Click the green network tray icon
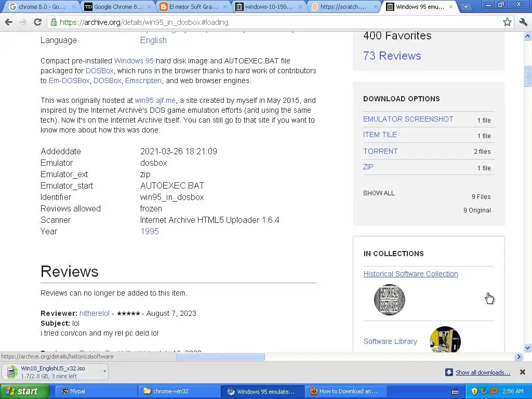Viewport: 532px width, 399px height. click(484, 391)
